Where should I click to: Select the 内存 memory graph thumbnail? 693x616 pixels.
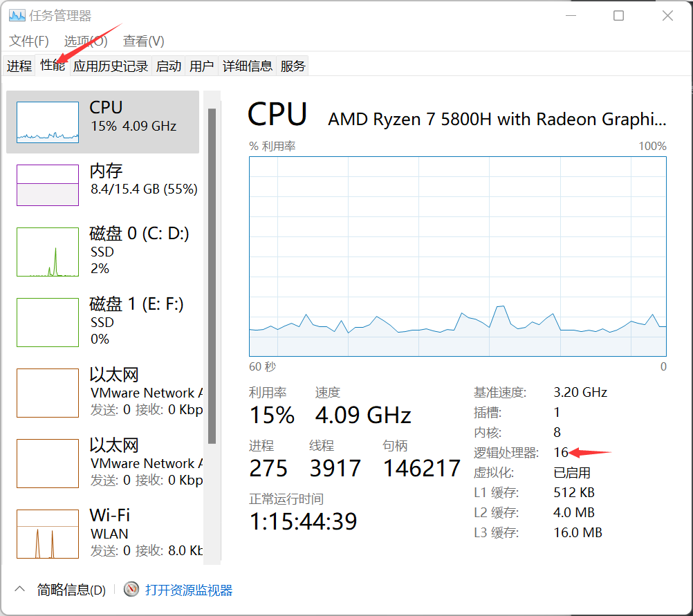(47, 185)
